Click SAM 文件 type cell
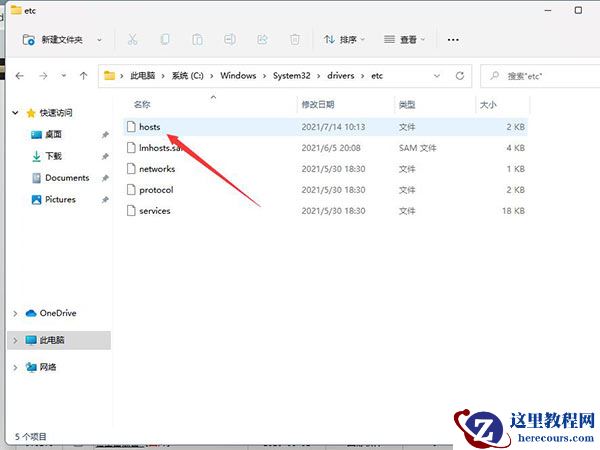Screen dimensions: 600x450 pyautogui.click(x=417, y=148)
